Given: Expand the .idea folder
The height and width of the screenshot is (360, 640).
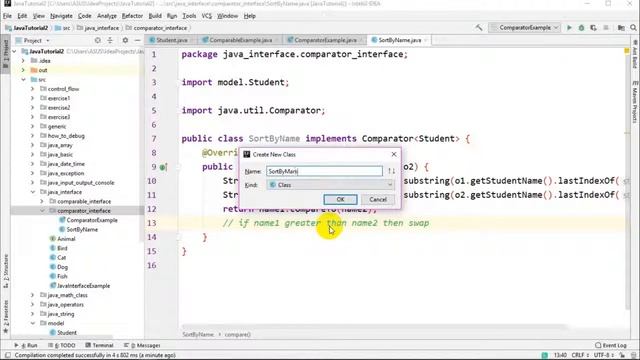Looking at the screenshot, I should coord(23,61).
